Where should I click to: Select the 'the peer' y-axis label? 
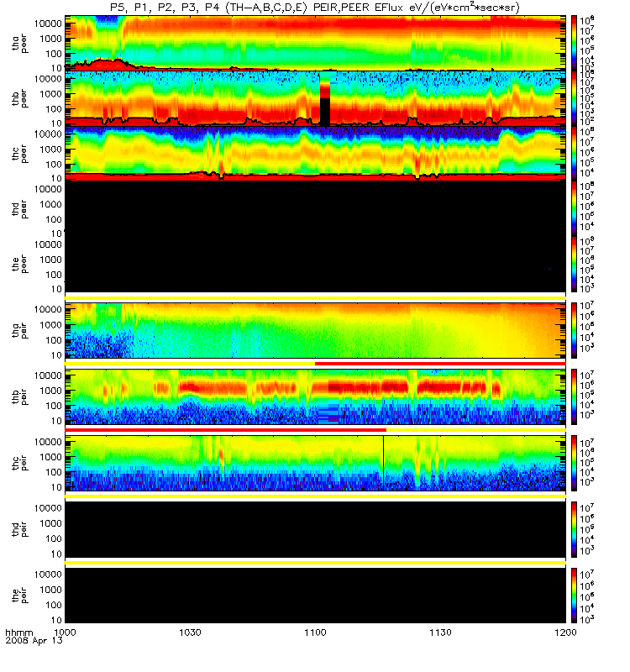pos(19,264)
